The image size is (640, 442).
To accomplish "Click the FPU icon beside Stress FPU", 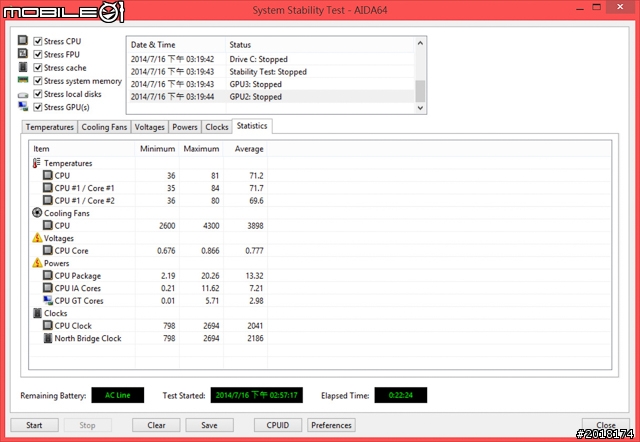I will point(23,53).
